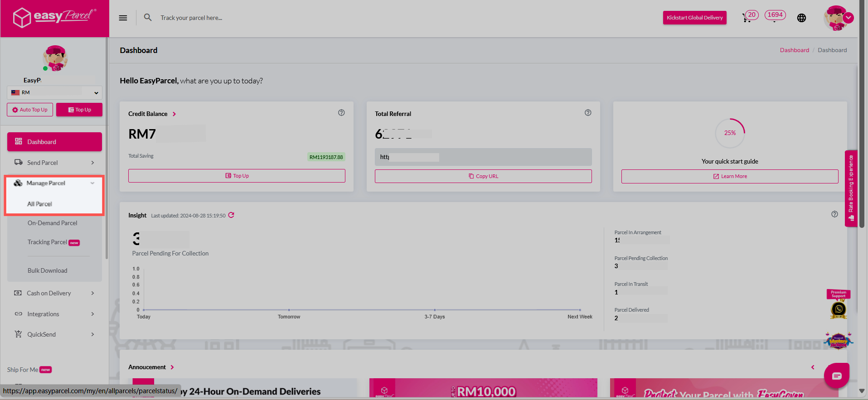The image size is (868, 400).
Task: Click the QuickSend cart icon
Action: pyautogui.click(x=18, y=334)
